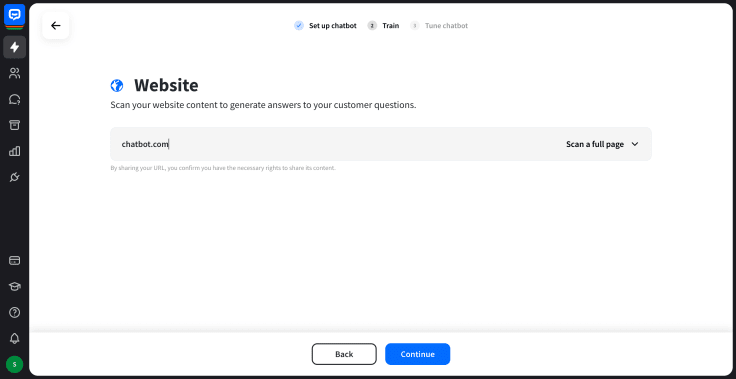Viewport: 736px width, 379px height.
Task: Open the integrations plug icon
Action: [15, 177]
